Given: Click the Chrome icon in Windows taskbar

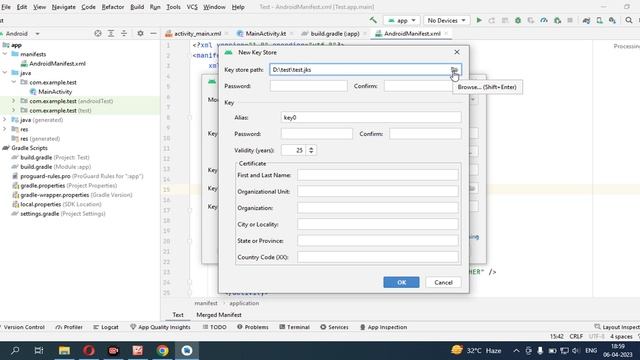Looking at the screenshot, I should tap(162, 351).
